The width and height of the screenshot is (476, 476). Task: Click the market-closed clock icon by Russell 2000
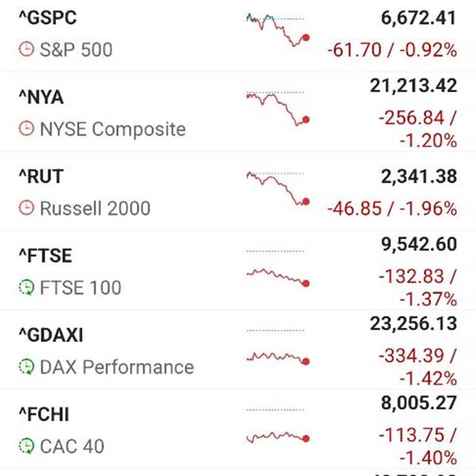(x=26, y=209)
